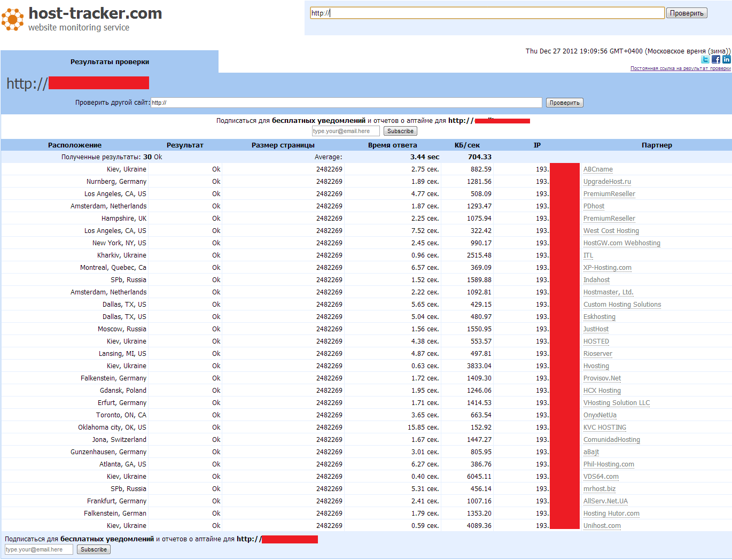This screenshot has width=732, height=560.
Task: Follow the HOSTED partner link
Action: 596,341
